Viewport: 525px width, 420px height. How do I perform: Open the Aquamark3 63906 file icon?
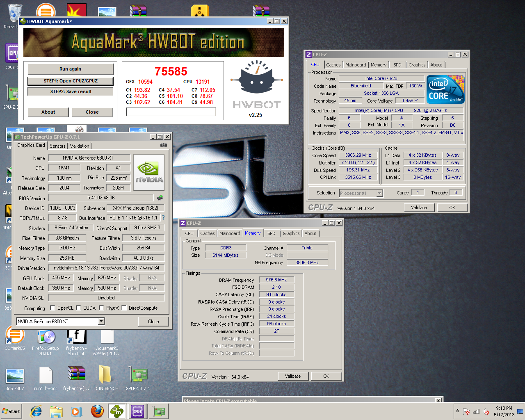tap(107, 342)
